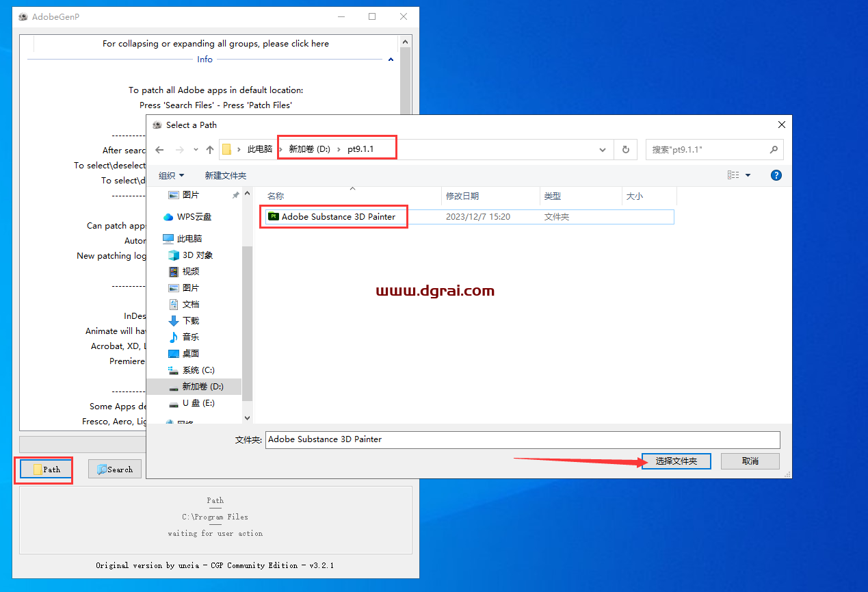Select the U 盘 (E:) drive in the navigation pane
This screenshot has height=592, width=868.
(198, 403)
